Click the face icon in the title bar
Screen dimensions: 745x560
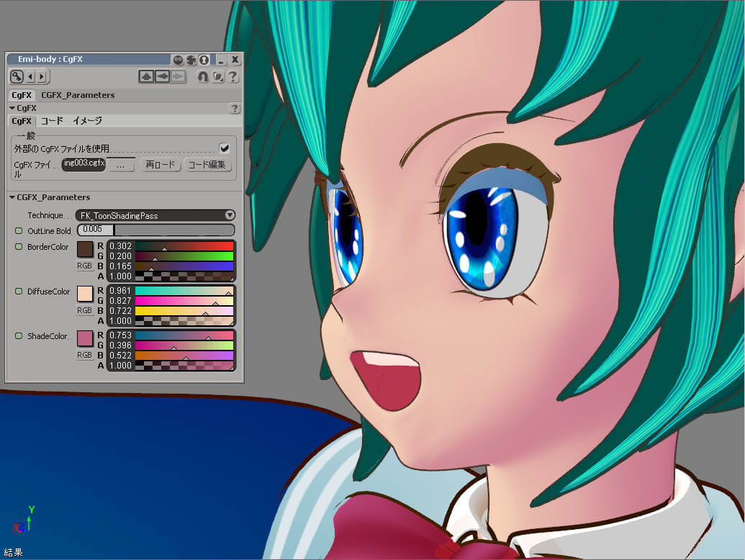[178, 60]
